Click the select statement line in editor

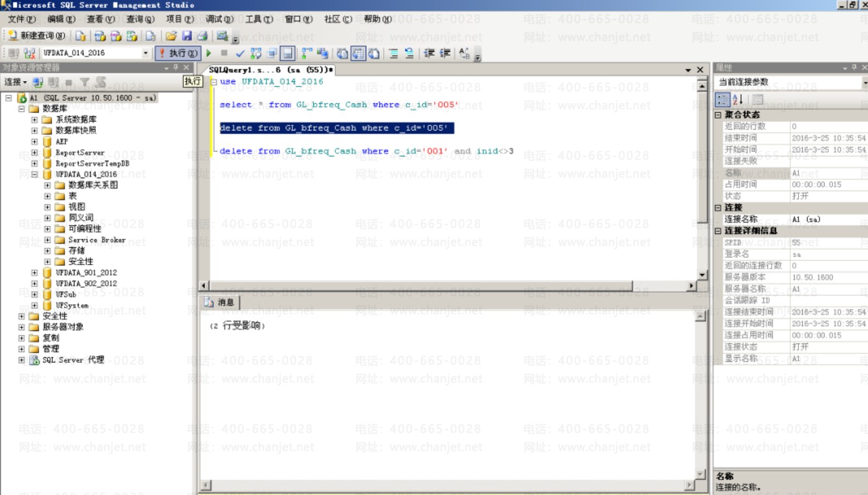[x=340, y=105]
